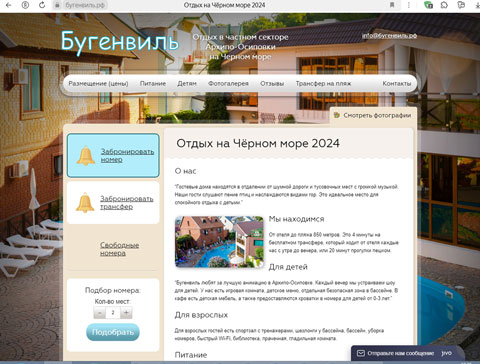Open the downloads arrow icon
The width and height of the screenshot is (480, 364).
pos(477,5)
